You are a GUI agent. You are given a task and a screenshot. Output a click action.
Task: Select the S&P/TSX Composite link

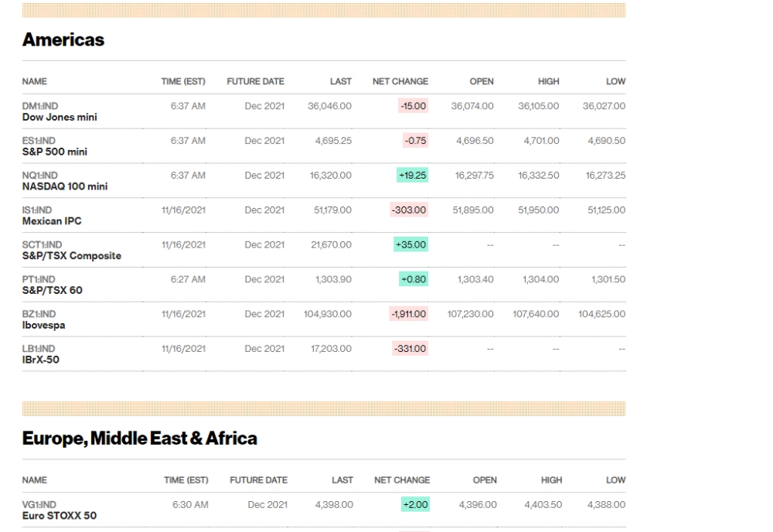(71, 256)
